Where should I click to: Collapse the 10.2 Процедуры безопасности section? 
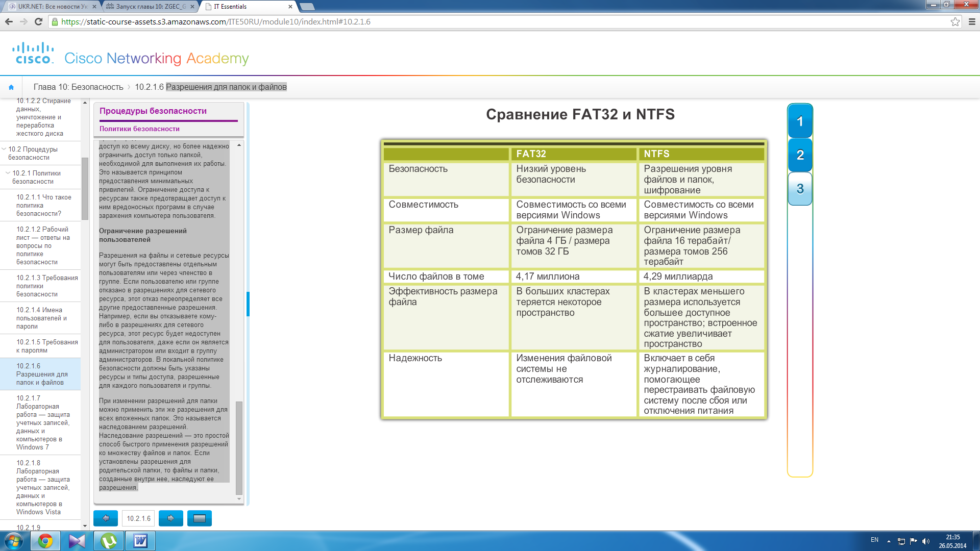(4, 149)
